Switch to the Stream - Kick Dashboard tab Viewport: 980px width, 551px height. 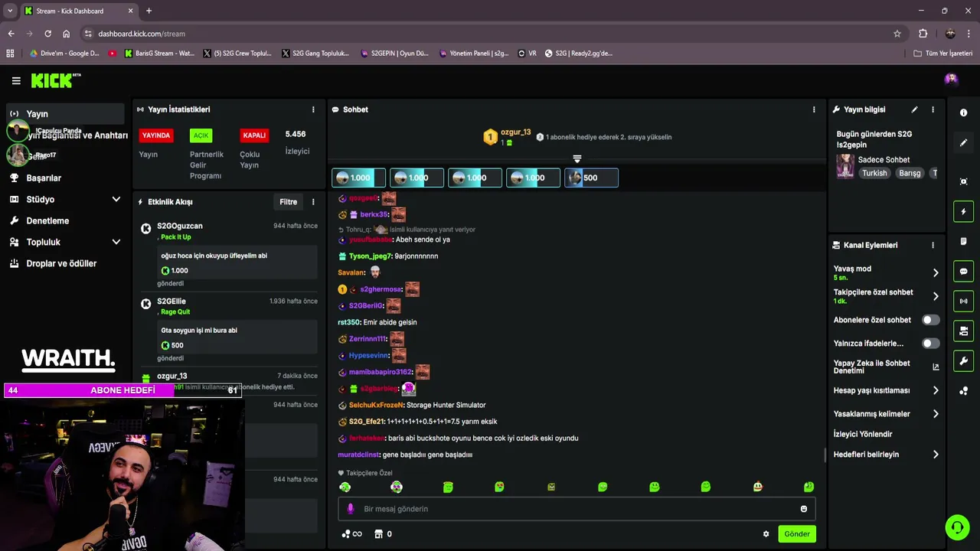[79, 11]
